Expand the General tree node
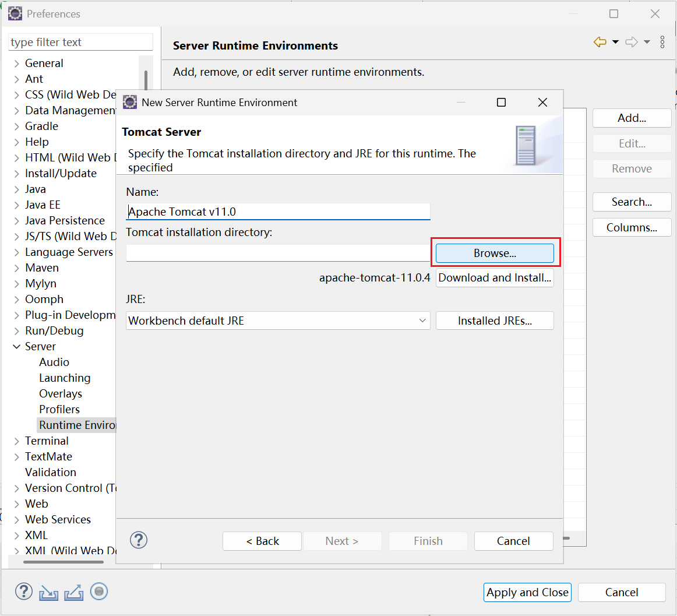This screenshot has height=616, width=677. coord(16,64)
